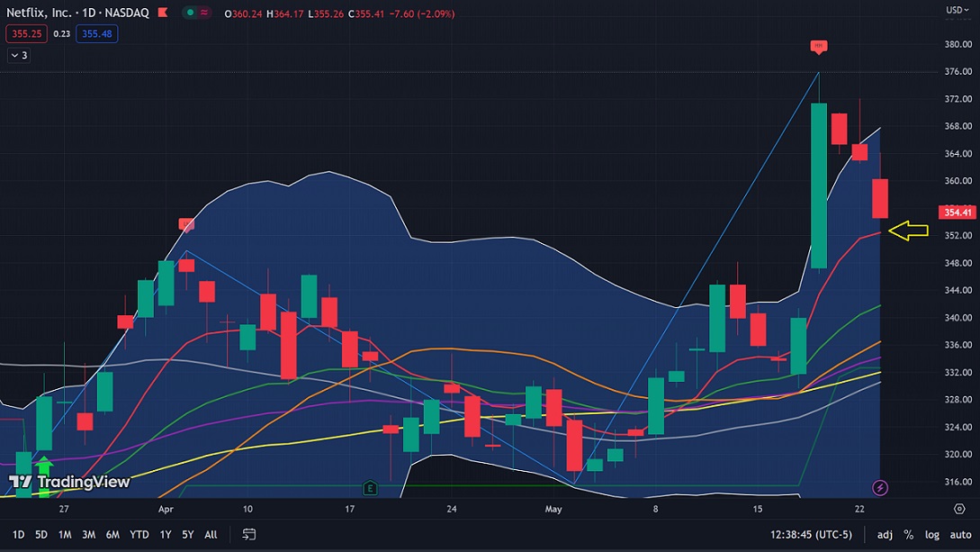Viewport: 980px width, 552px height.
Task: Click the red flag next to NASDAQ
Action: [163, 13]
